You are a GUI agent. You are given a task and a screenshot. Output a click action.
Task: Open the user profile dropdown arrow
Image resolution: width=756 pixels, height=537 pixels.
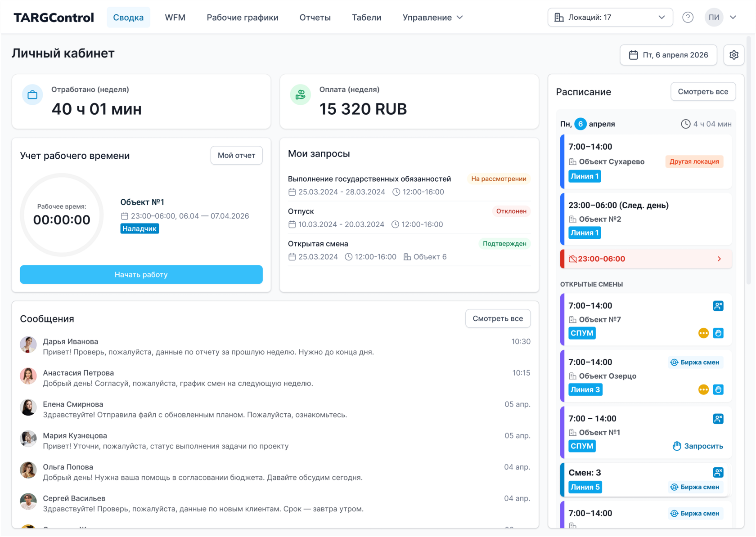coord(733,18)
